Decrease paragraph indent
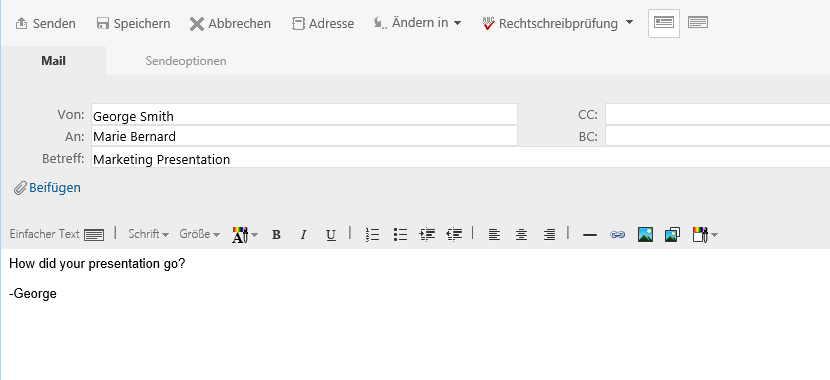Screen dimensions: 830x380 point(454,235)
